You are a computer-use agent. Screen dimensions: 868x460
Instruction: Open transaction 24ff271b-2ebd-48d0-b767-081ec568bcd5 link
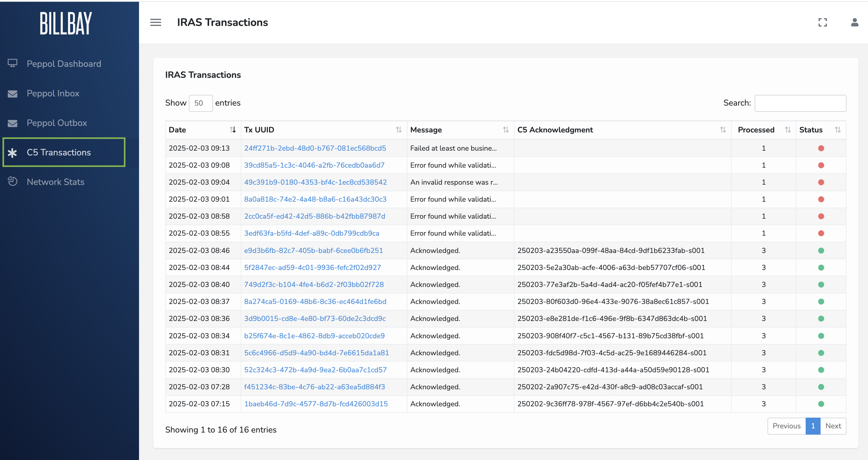[315, 148]
